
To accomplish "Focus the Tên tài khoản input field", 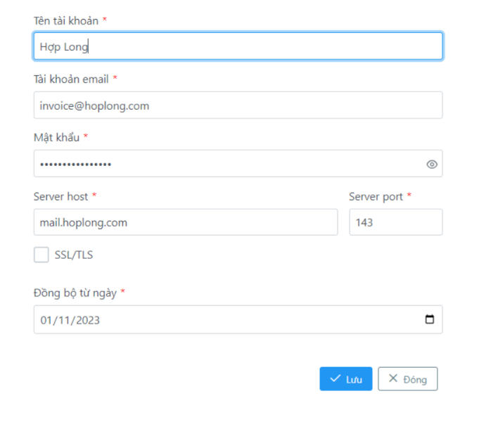I will coord(238,46).
